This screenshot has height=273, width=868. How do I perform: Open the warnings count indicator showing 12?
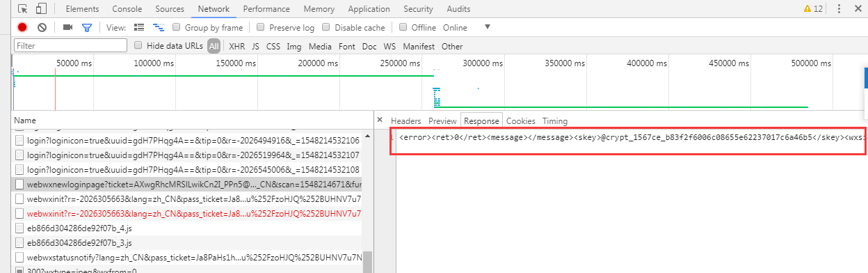813,9
